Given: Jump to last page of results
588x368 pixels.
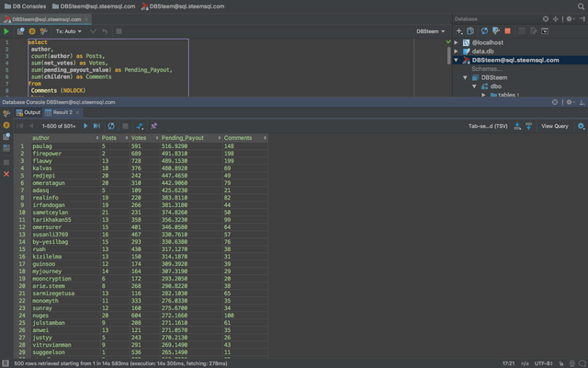Looking at the screenshot, I should (x=96, y=126).
